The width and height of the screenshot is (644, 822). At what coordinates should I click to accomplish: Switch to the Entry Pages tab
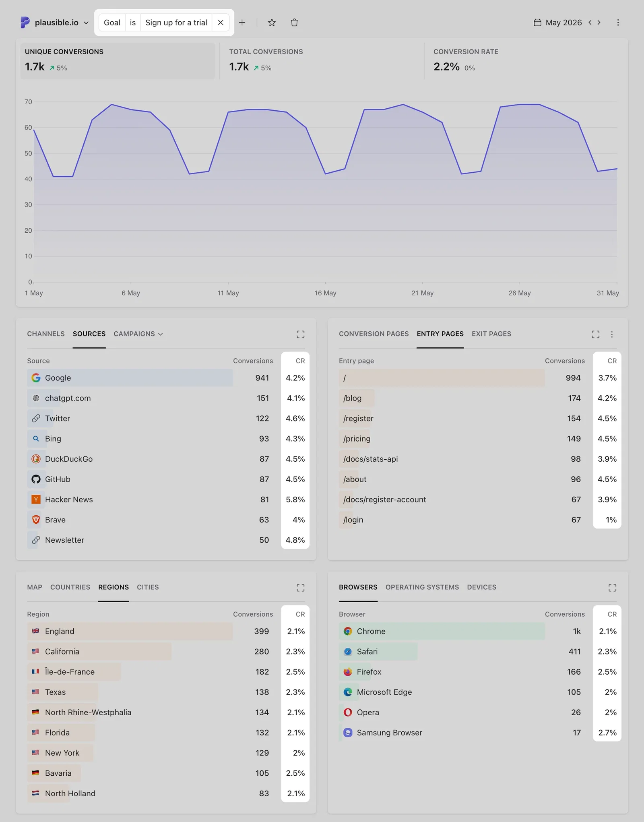440,334
